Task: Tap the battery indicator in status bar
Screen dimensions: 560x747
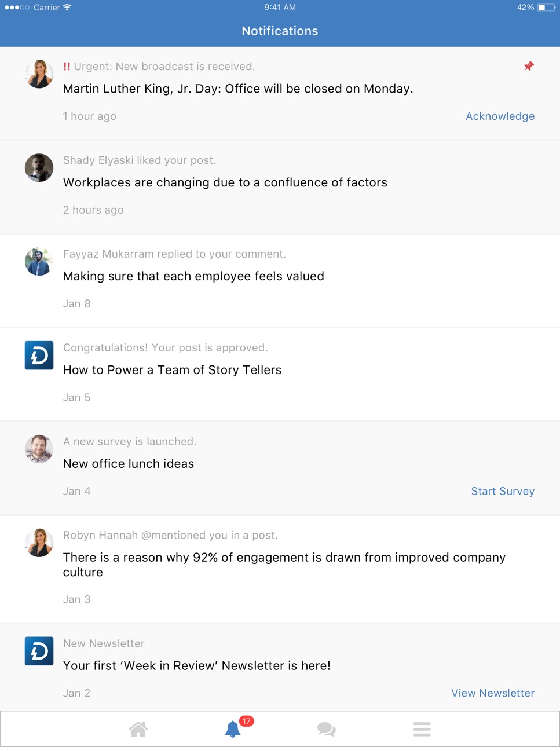Action: click(546, 8)
